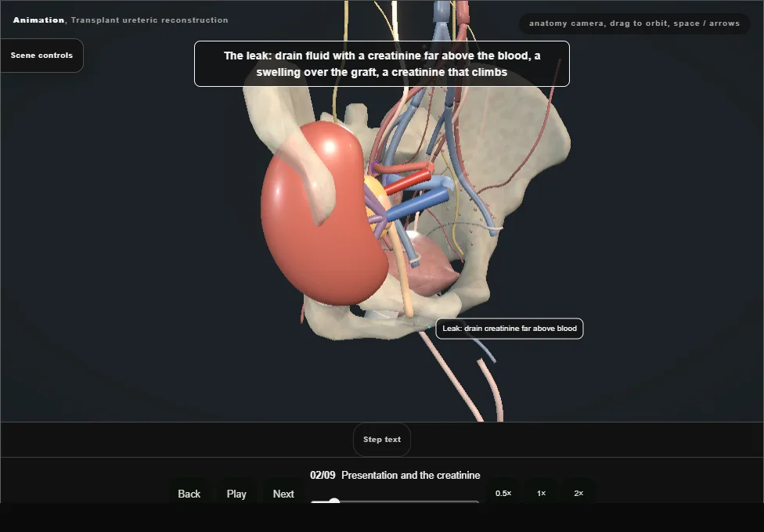Open the Scene controls panel

coord(42,56)
